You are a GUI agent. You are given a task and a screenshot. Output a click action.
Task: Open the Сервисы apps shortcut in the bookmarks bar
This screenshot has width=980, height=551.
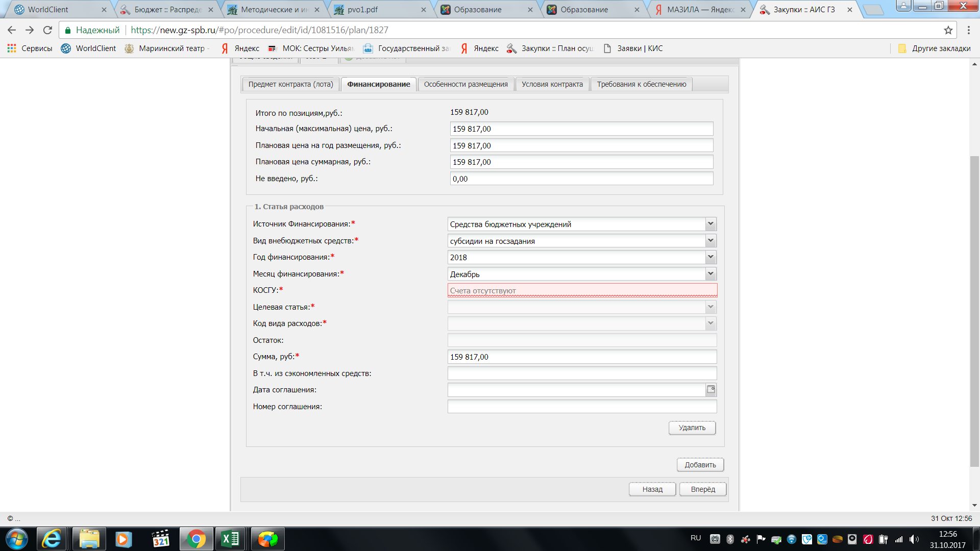click(30, 48)
